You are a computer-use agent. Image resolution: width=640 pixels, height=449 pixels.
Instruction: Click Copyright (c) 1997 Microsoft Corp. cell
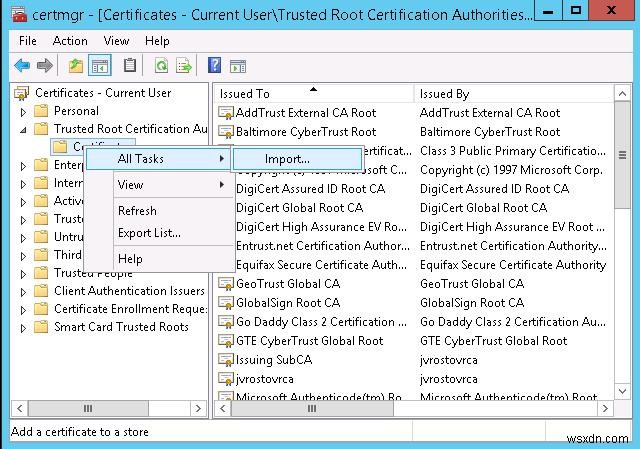click(511, 170)
